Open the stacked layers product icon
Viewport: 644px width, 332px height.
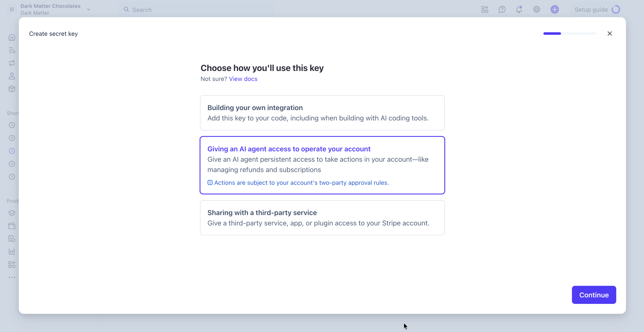click(12, 213)
